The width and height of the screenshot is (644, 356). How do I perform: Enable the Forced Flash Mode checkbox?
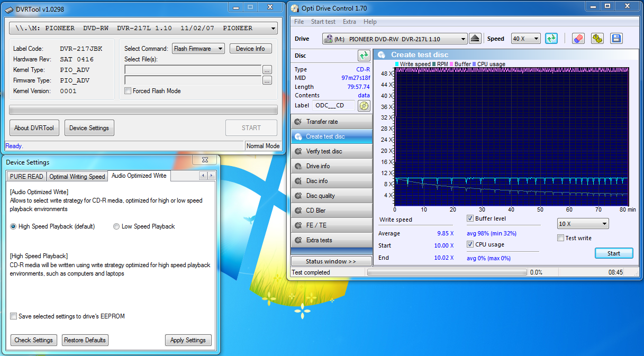click(x=128, y=91)
